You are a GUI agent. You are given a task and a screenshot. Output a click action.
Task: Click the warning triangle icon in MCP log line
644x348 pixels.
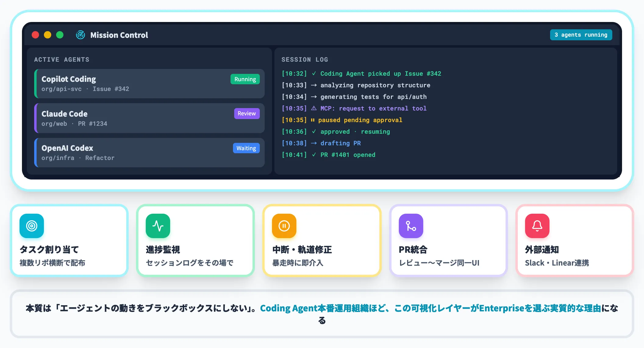314,108
